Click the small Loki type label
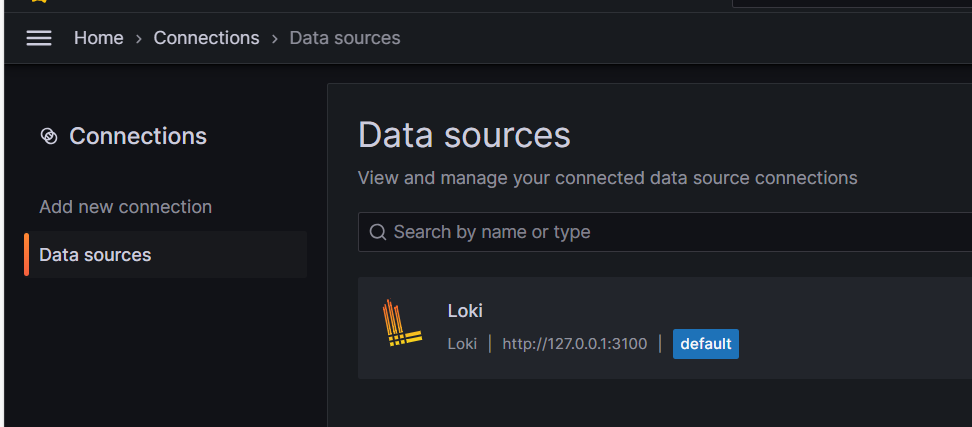 (462, 344)
